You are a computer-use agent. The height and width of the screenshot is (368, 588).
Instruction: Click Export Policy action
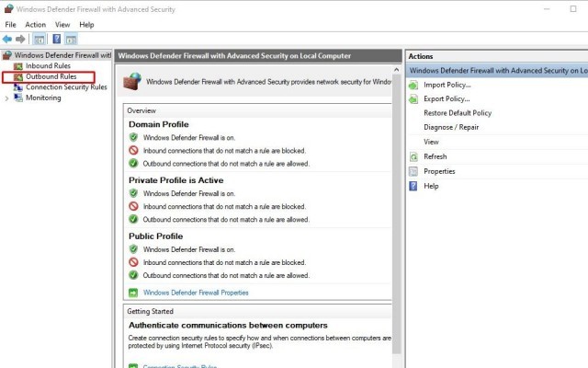[x=447, y=98]
